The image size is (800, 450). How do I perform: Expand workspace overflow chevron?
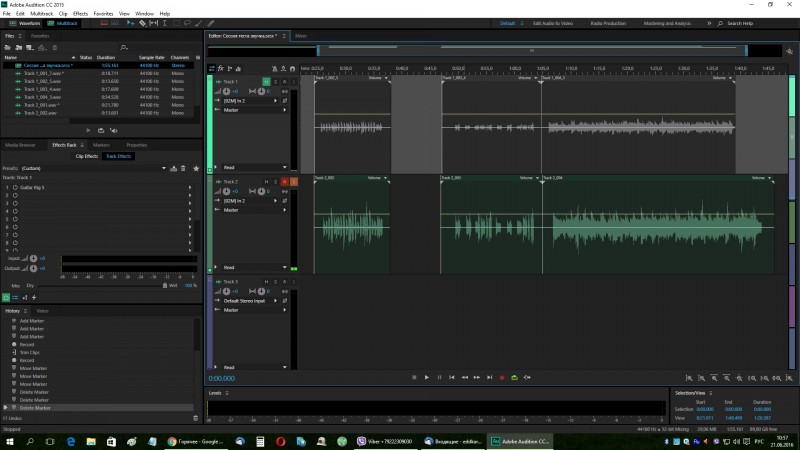point(709,23)
